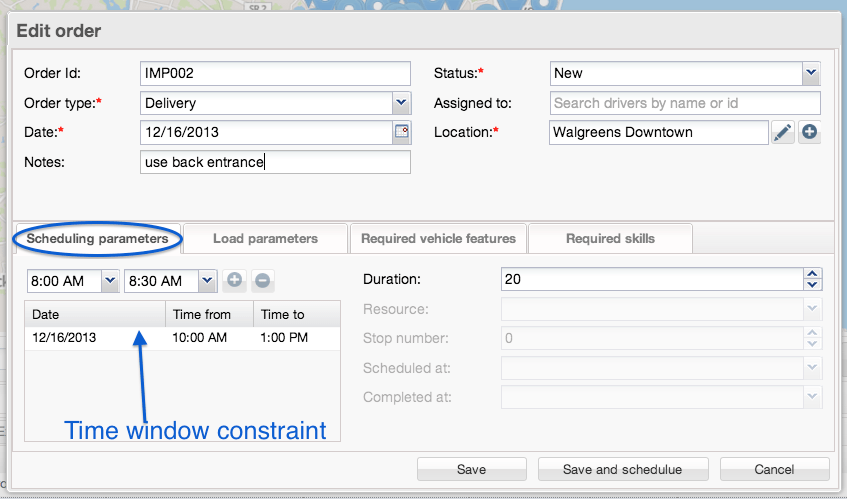Expand the Order type dropdown arrow
This screenshot has height=499, width=847.
[x=401, y=103]
